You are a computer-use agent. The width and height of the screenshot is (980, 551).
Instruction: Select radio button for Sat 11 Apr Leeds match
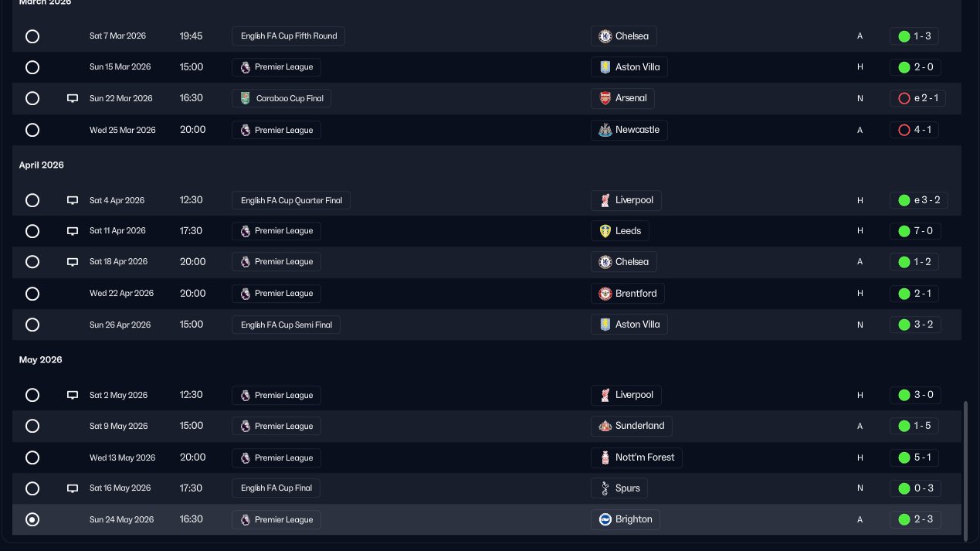[32, 231]
